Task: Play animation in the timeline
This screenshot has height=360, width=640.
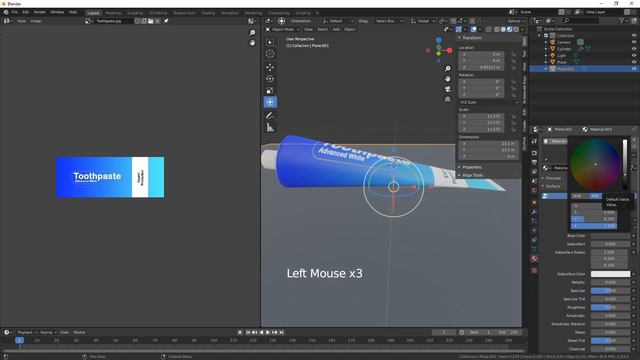Action: pyautogui.click(x=268, y=332)
